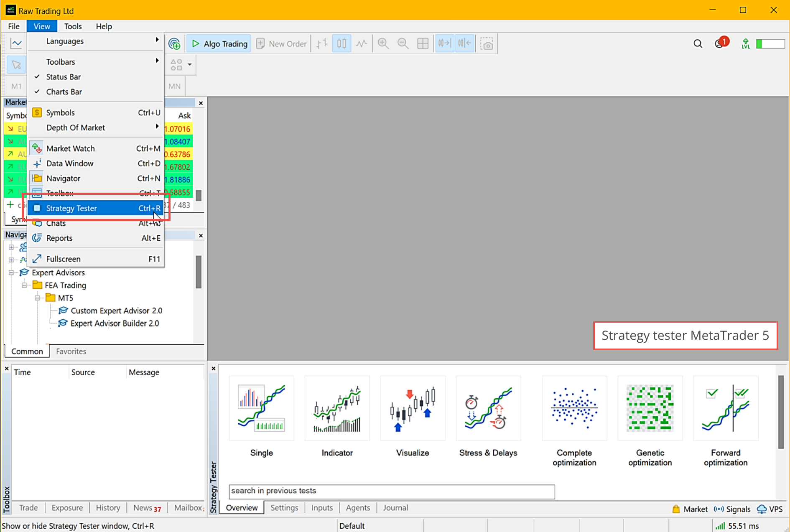
Task: Click the search in previous tests field
Action: click(x=392, y=491)
